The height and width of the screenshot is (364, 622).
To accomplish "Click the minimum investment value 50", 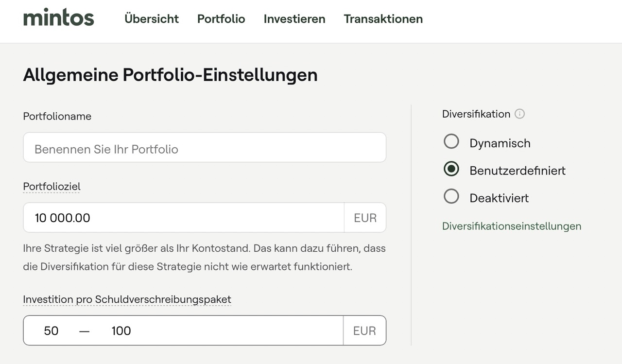I will [52, 330].
